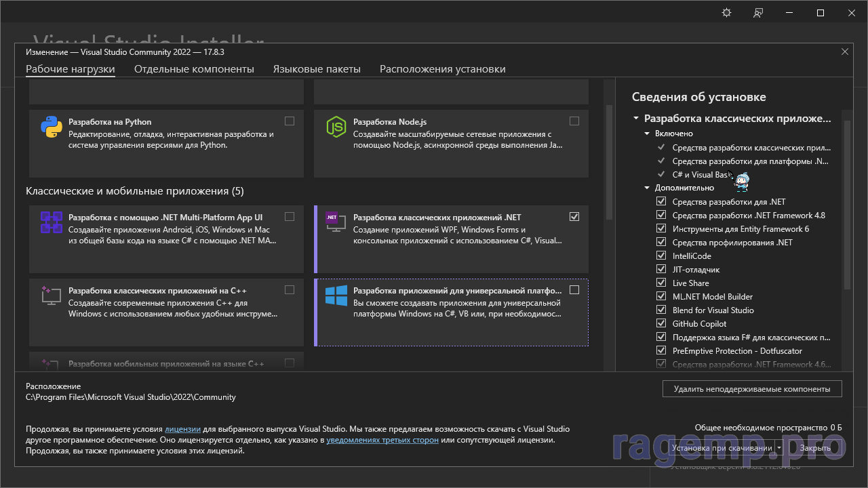Select Разработка на Python workload title
This screenshot has height=488, width=868.
point(110,122)
